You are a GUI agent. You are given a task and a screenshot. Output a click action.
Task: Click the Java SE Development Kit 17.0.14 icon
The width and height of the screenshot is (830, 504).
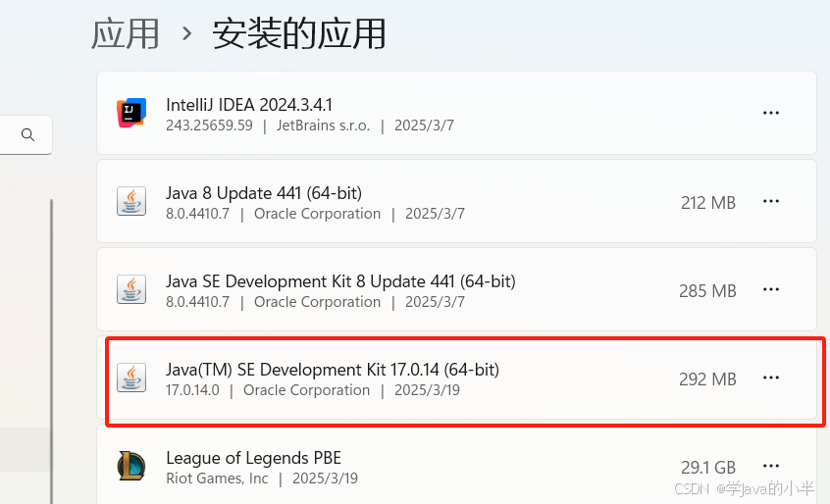131,378
